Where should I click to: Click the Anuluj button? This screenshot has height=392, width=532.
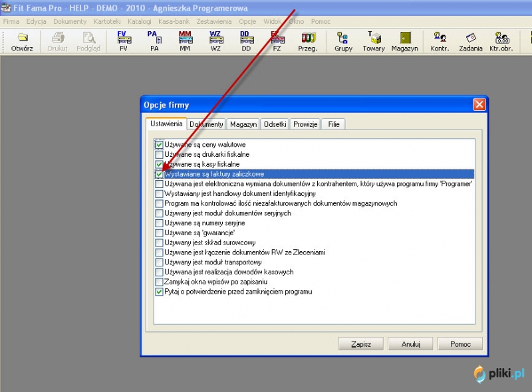(x=410, y=344)
